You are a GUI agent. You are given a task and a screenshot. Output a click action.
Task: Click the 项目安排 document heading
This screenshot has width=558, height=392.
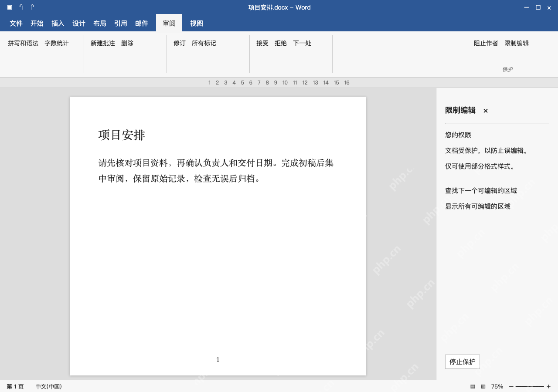[x=122, y=135]
